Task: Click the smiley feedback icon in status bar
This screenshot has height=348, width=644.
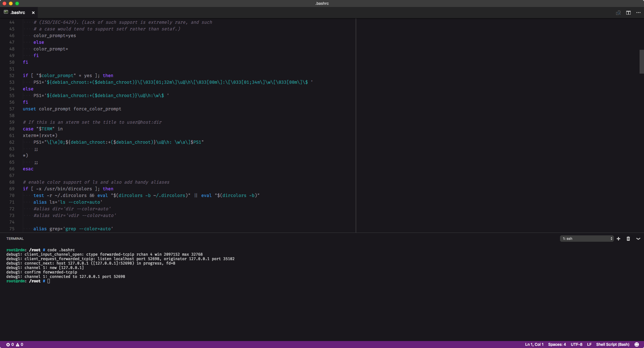Action: 636,345
